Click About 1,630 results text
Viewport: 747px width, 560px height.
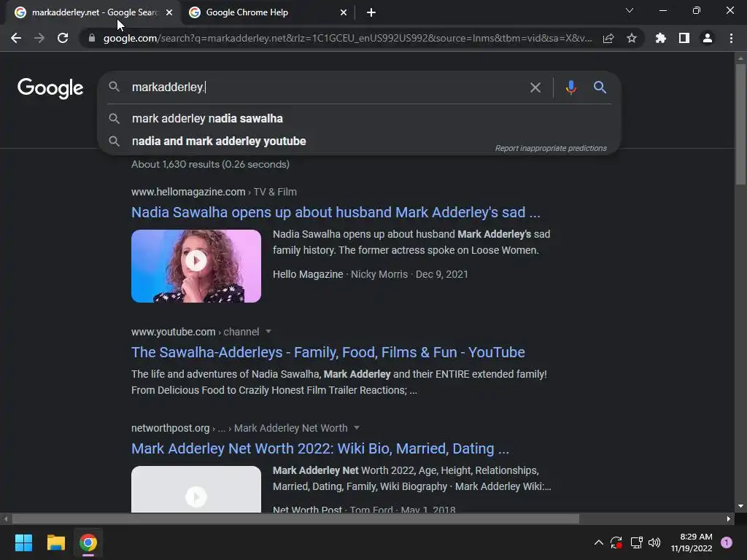point(210,164)
